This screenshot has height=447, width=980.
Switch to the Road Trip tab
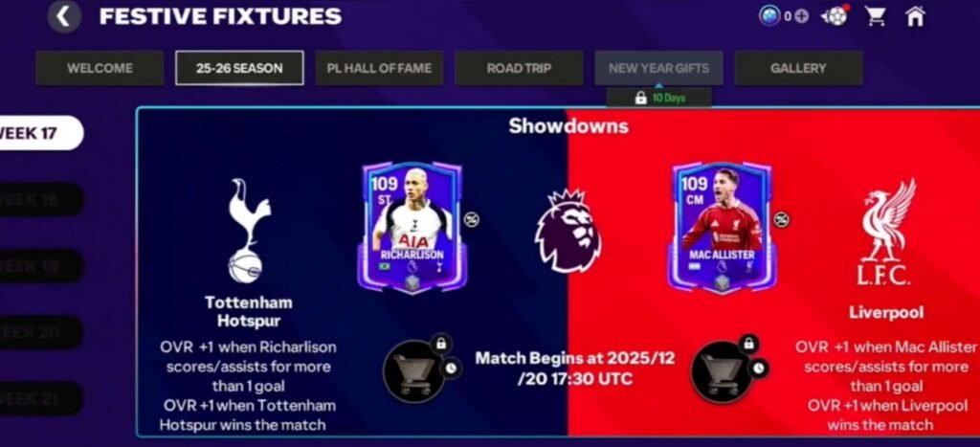519,68
